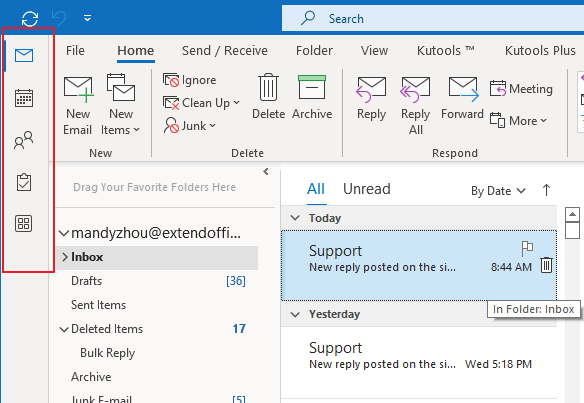
Task: Open the Bulk Reply subfolder
Action: (x=107, y=353)
